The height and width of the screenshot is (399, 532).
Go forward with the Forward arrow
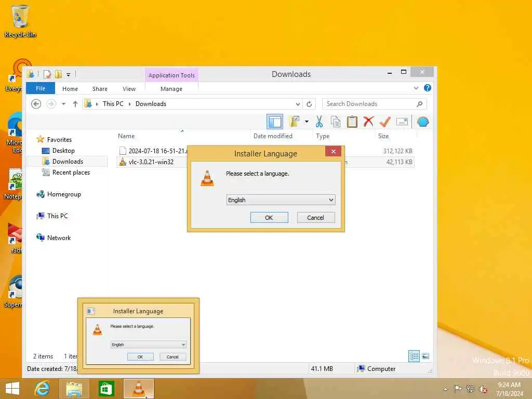[x=51, y=104]
